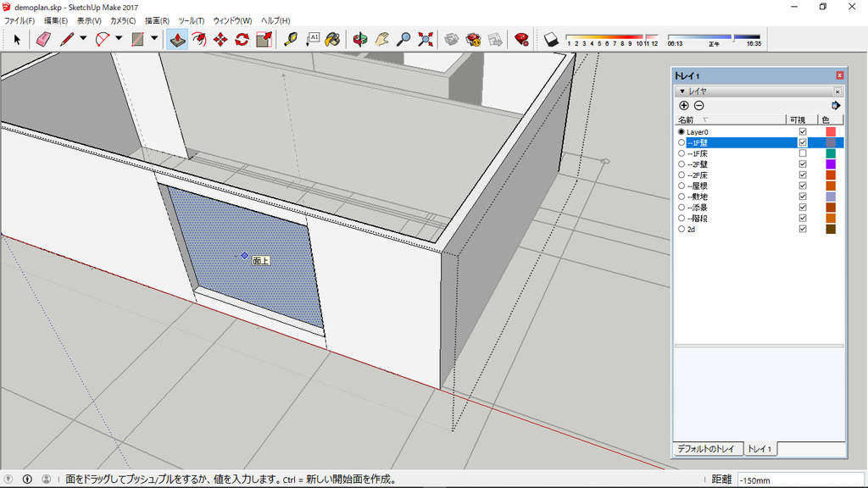Pick the Scale tool
Image resolution: width=868 pixels, height=488 pixels.
click(264, 39)
